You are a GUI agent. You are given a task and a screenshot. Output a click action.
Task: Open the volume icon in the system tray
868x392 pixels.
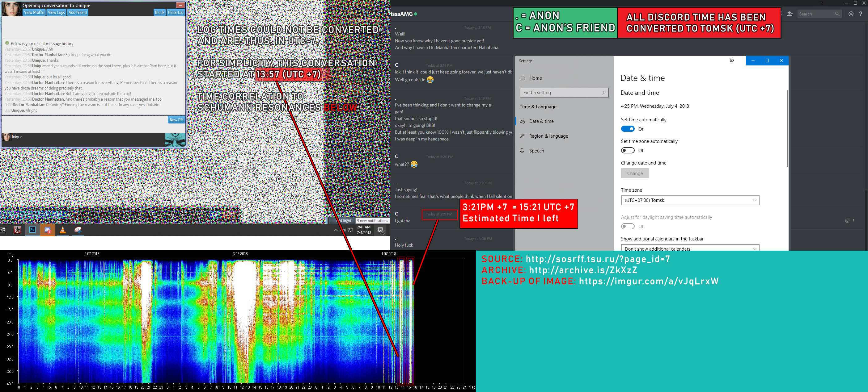(343, 230)
